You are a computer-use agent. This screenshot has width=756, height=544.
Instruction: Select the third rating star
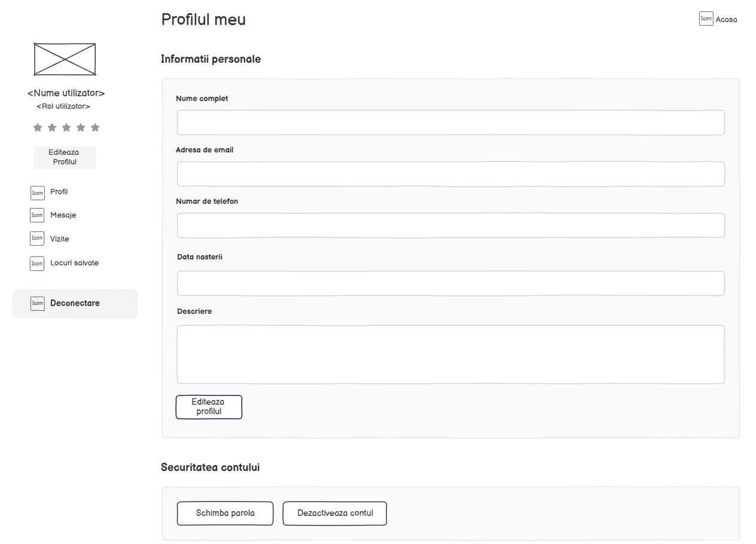[66, 127]
